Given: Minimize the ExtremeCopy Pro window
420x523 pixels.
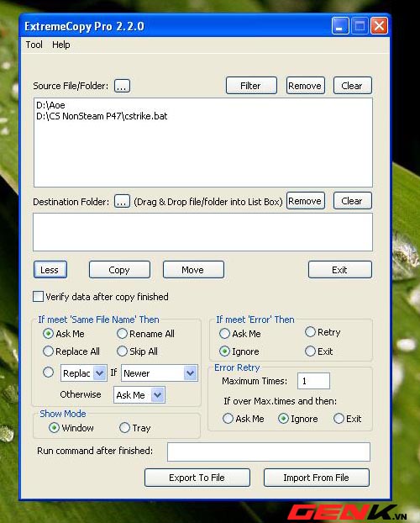Looking at the screenshot, I should [340, 26].
